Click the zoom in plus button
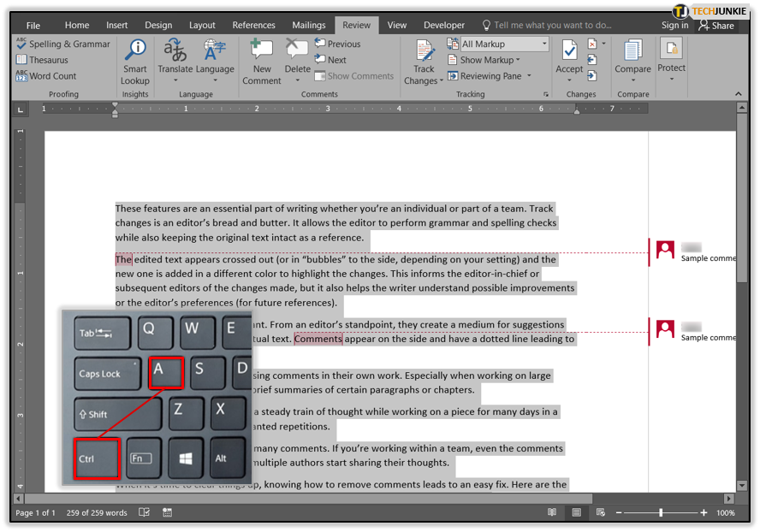 tap(704, 512)
